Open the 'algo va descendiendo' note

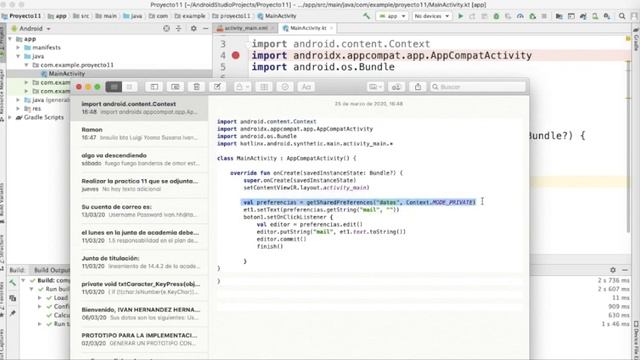click(140, 159)
